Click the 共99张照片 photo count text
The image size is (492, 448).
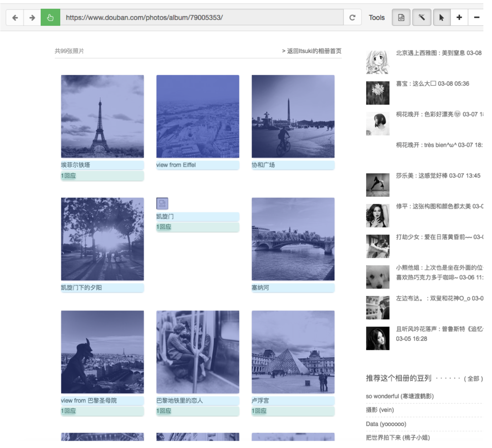69,51
